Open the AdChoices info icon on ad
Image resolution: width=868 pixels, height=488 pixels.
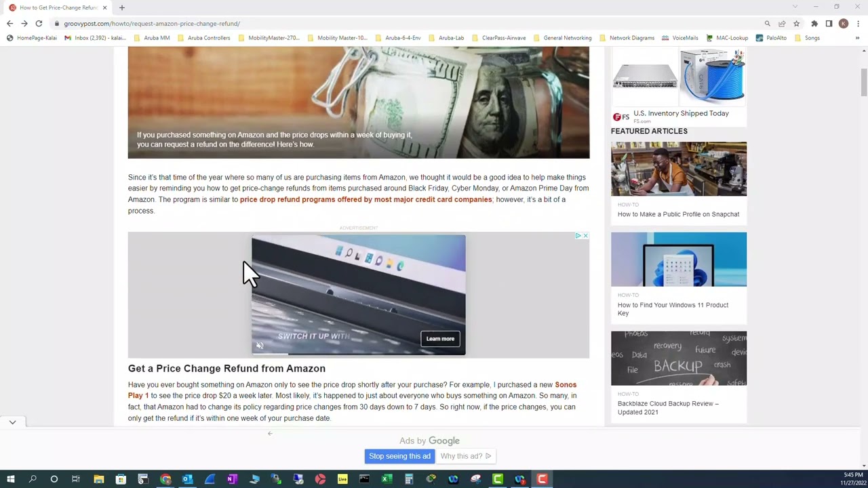[x=578, y=236]
